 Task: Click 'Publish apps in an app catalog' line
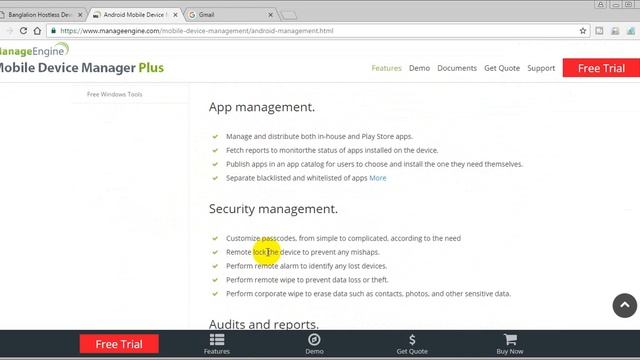(x=374, y=164)
